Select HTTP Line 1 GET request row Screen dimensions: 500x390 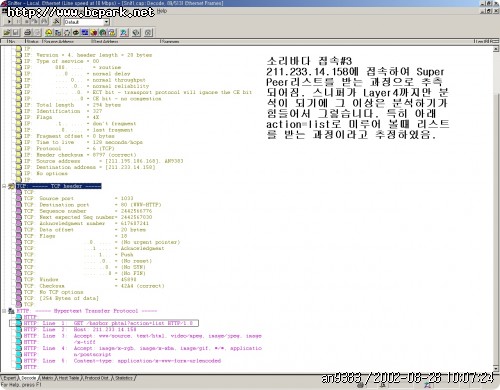tap(104, 323)
